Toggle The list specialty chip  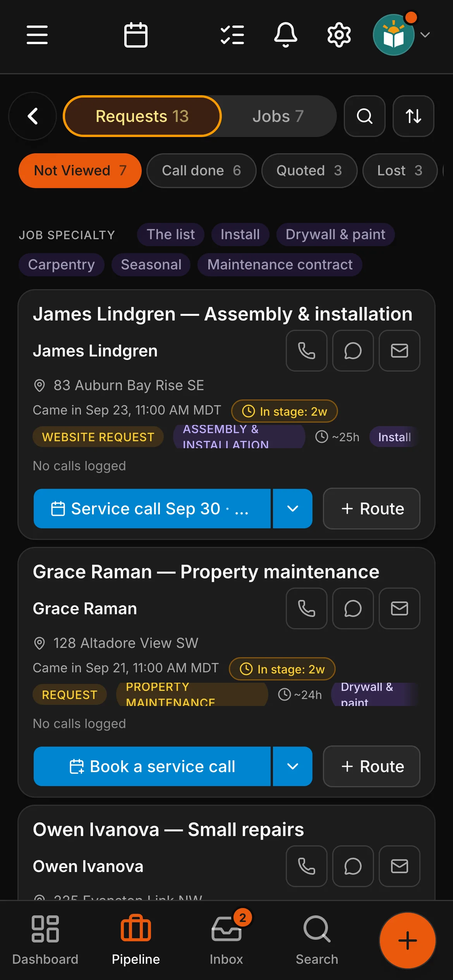pos(171,235)
